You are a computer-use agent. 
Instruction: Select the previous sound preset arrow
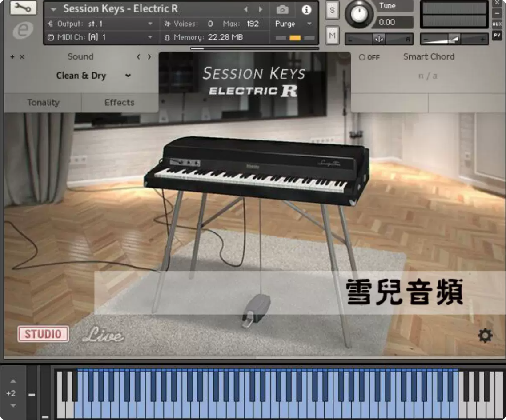(x=138, y=57)
